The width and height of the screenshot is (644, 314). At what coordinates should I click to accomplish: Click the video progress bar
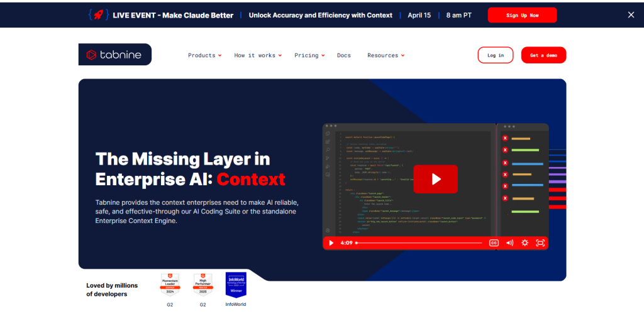418,243
